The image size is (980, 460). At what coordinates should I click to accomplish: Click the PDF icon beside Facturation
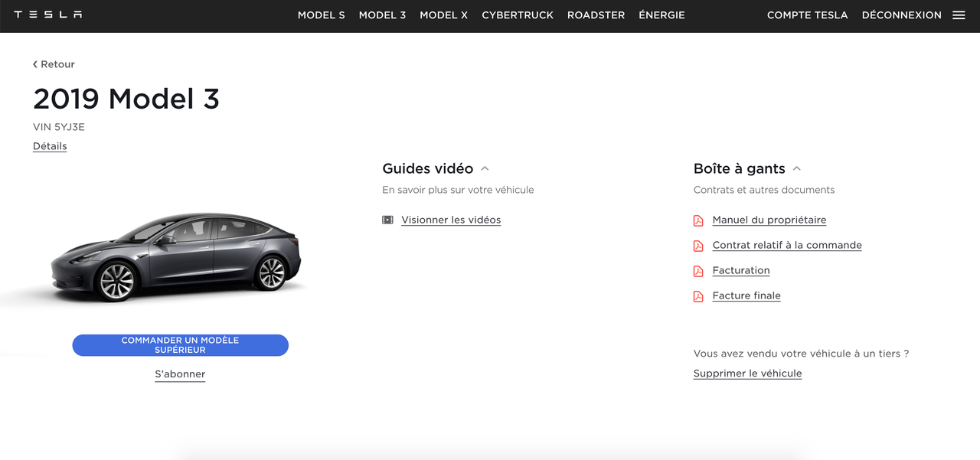coord(698,271)
